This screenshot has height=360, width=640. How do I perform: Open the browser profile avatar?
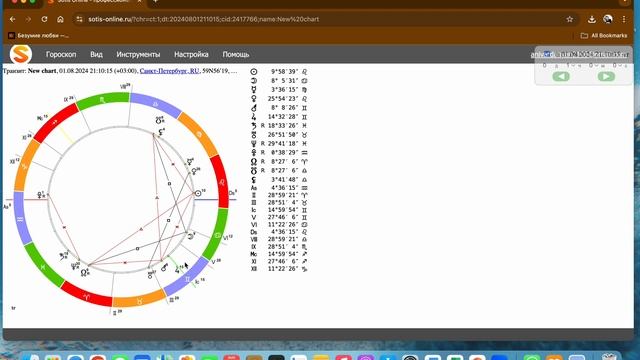point(608,19)
